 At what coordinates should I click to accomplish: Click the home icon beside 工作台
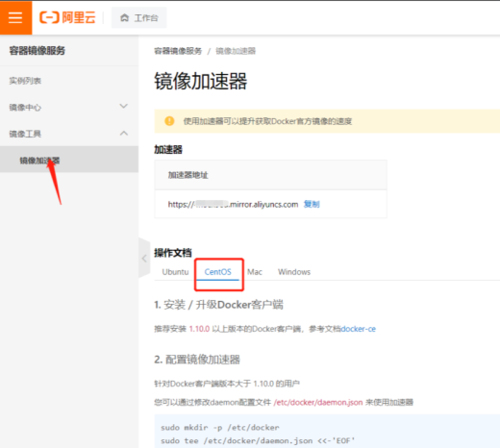[x=124, y=17]
